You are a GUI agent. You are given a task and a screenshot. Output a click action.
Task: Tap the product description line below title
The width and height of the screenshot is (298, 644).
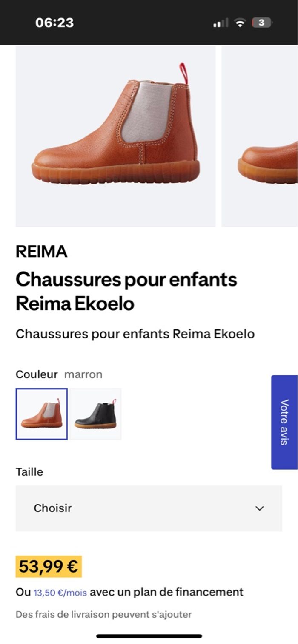tap(135, 334)
